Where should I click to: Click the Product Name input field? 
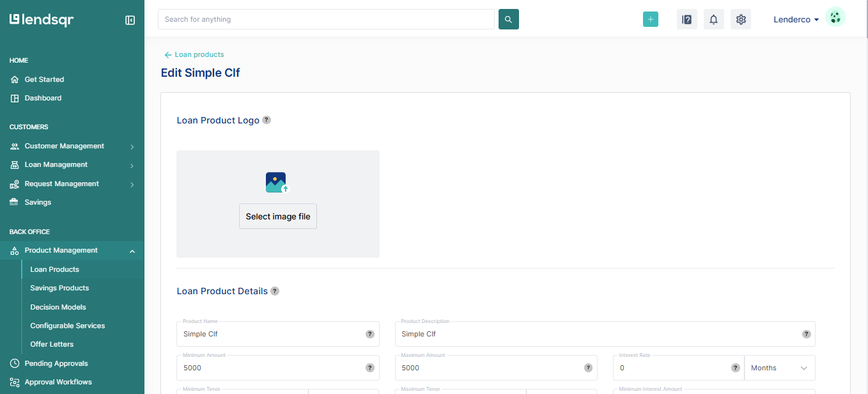278,334
